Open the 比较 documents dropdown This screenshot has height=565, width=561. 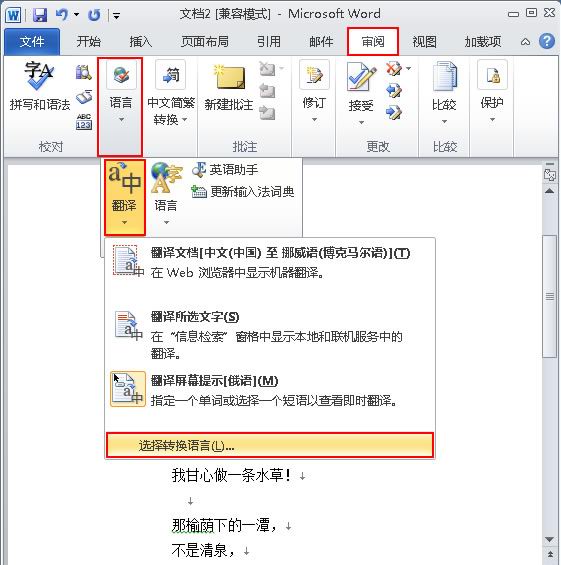pos(444,93)
